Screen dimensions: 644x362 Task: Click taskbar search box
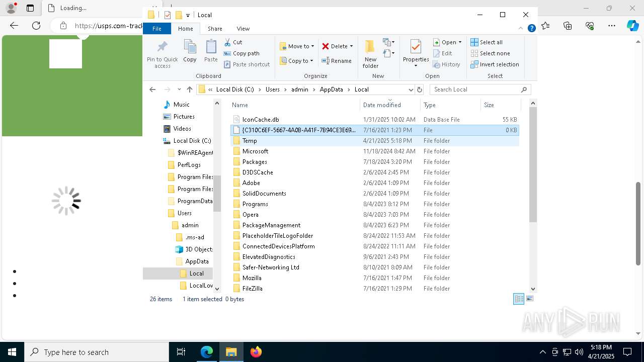(97, 352)
